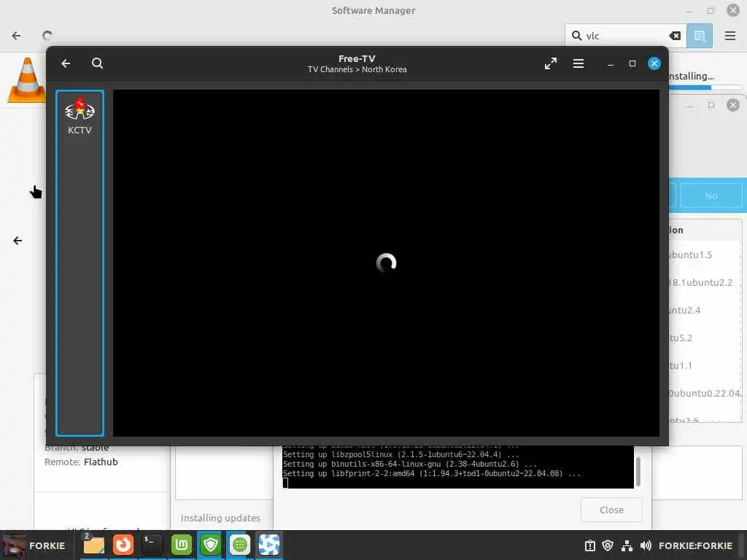This screenshot has width=747, height=560.
Task: Click Installing updates status text
Action: [x=220, y=518]
